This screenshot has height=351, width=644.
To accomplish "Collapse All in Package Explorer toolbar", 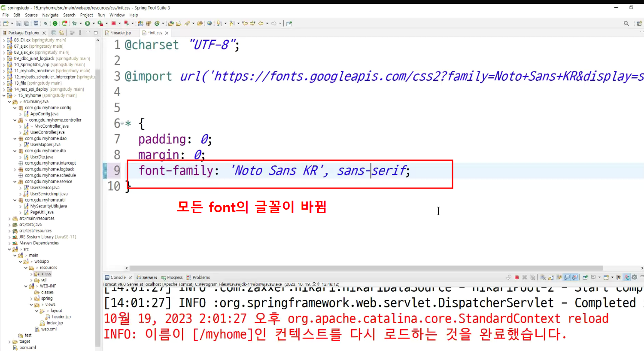I will [54, 33].
